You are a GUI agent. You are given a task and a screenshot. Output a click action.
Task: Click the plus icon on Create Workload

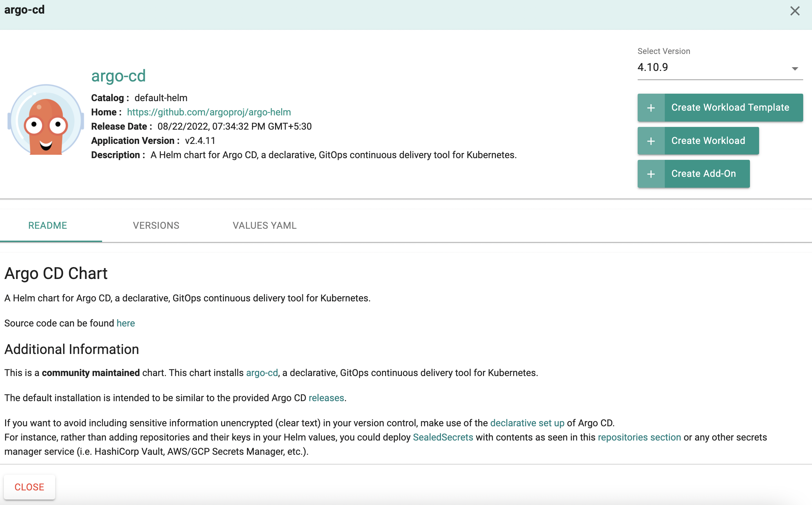[651, 141]
